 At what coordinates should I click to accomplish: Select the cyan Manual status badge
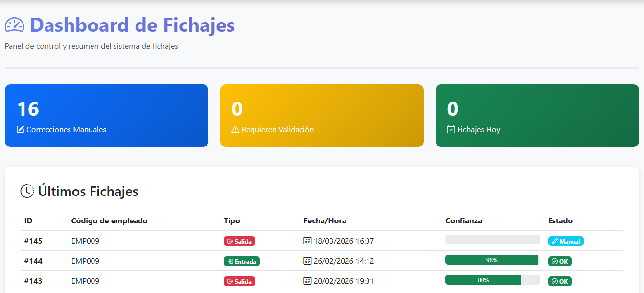[x=566, y=241]
